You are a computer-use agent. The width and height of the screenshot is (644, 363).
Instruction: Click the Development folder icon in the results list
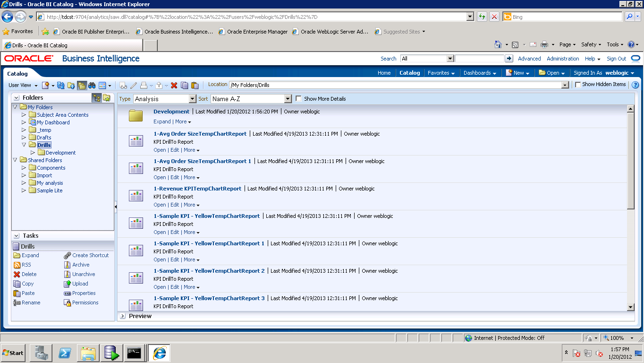[x=136, y=115]
